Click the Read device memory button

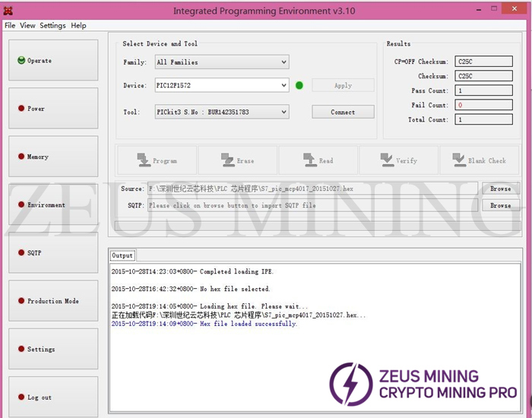click(318, 160)
